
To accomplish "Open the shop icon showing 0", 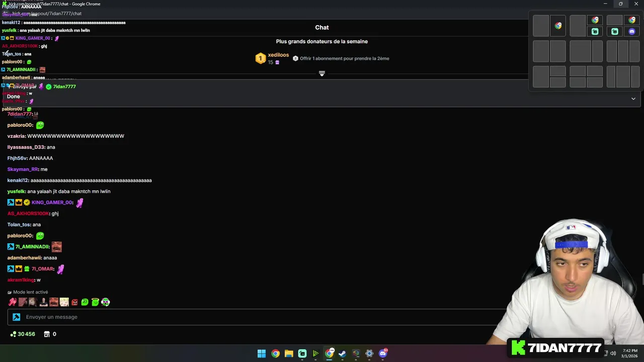I will tap(50, 334).
